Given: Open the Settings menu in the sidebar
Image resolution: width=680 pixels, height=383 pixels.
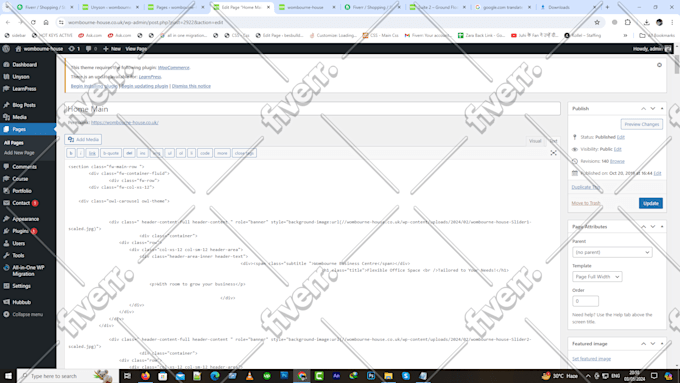Looking at the screenshot, I should tap(21, 286).
